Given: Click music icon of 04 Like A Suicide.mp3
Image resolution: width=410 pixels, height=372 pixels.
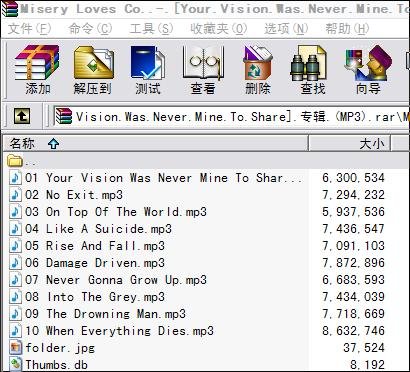Looking at the screenshot, I should pos(16,229).
